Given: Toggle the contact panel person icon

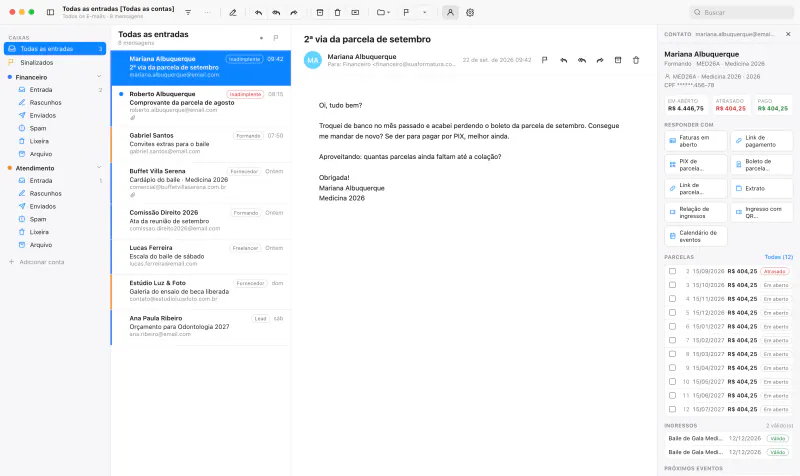Looking at the screenshot, I should tap(450, 12).
